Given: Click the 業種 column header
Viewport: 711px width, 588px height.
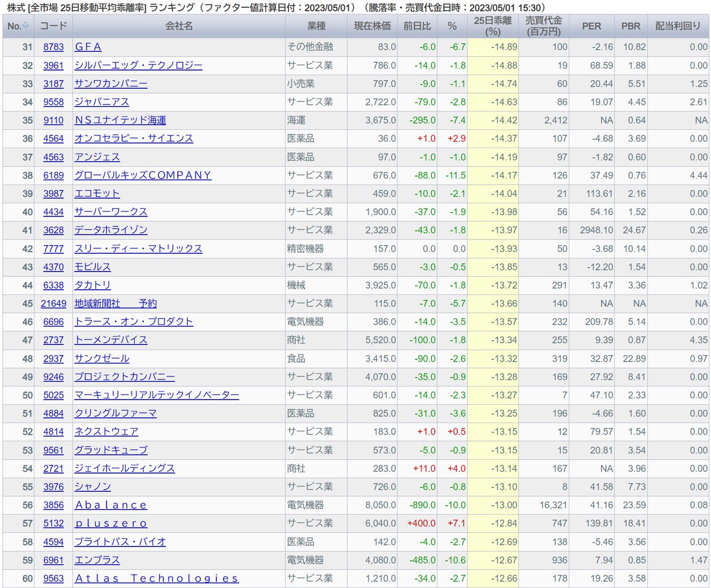Looking at the screenshot, I should (316, 27).
